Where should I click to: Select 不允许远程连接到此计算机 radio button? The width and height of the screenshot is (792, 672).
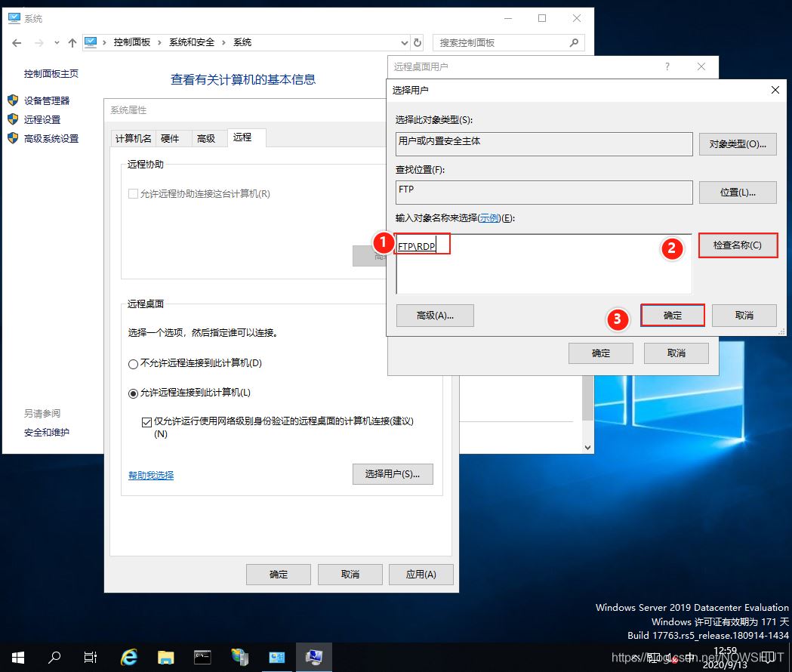(x=134, y=364)
